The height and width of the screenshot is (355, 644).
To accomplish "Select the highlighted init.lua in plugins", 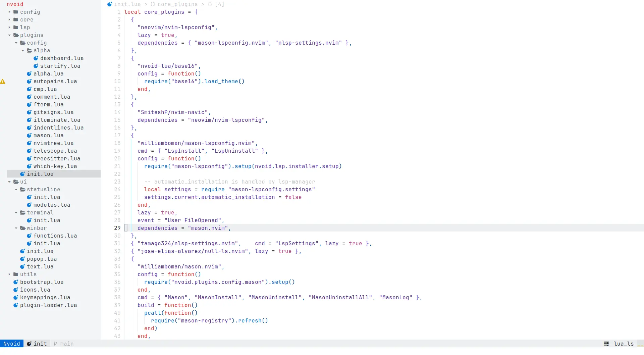I will [54, 174].
